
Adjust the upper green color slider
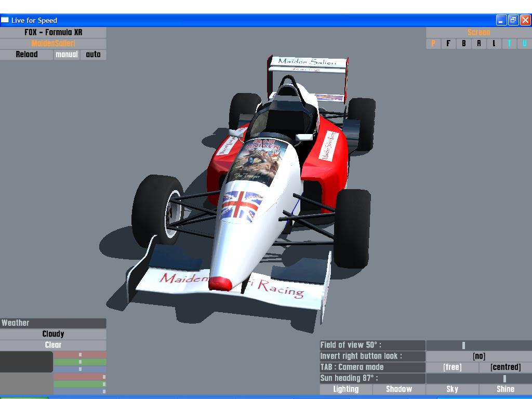80,362
